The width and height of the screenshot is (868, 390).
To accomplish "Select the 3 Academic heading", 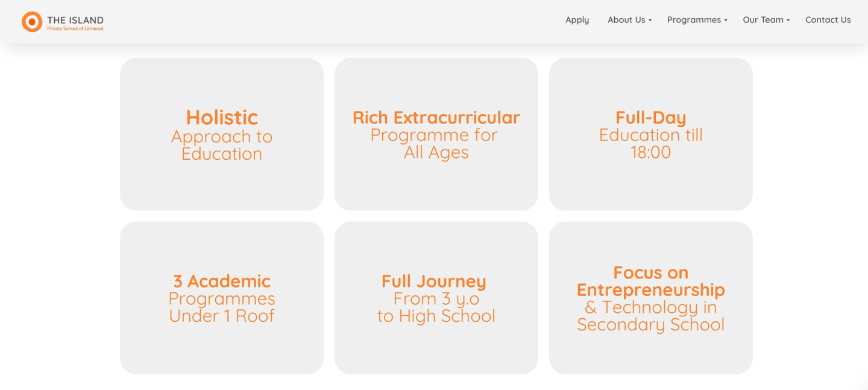I will click(x=222, y=281).
